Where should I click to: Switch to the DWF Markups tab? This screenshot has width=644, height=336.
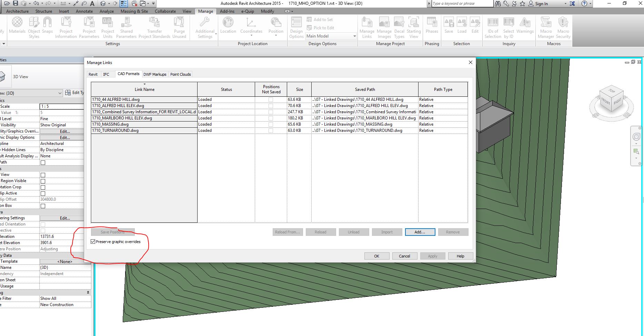pos(155,74)
